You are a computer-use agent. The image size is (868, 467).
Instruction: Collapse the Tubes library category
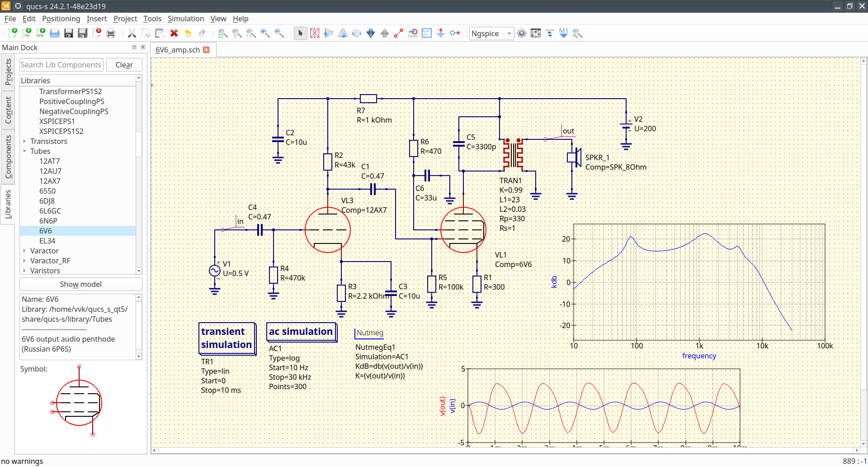click(24, 152)
